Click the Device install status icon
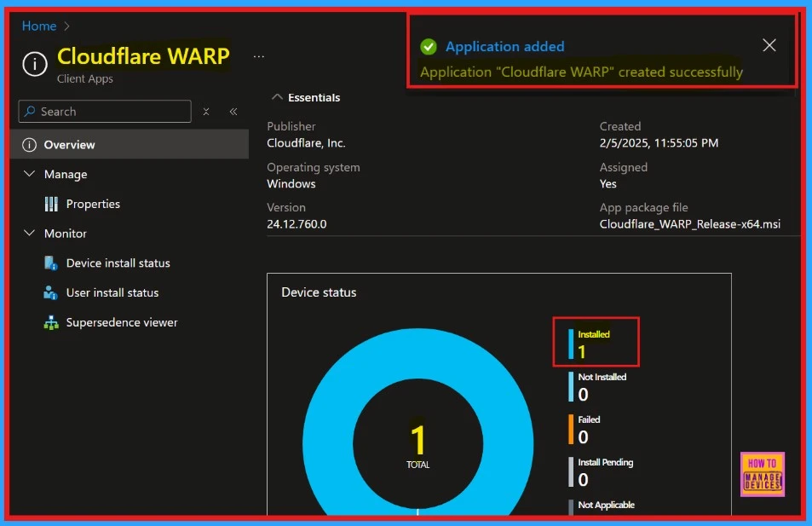 (51, 263)
